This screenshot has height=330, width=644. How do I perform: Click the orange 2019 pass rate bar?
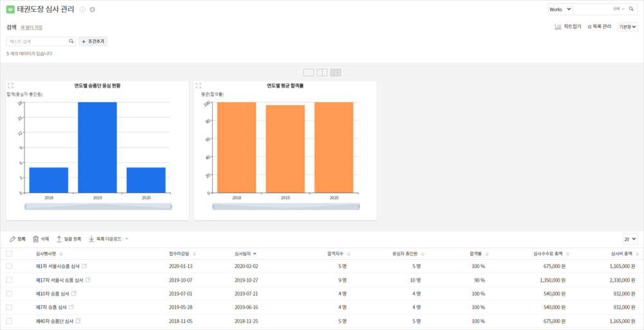tap(285, 149)
